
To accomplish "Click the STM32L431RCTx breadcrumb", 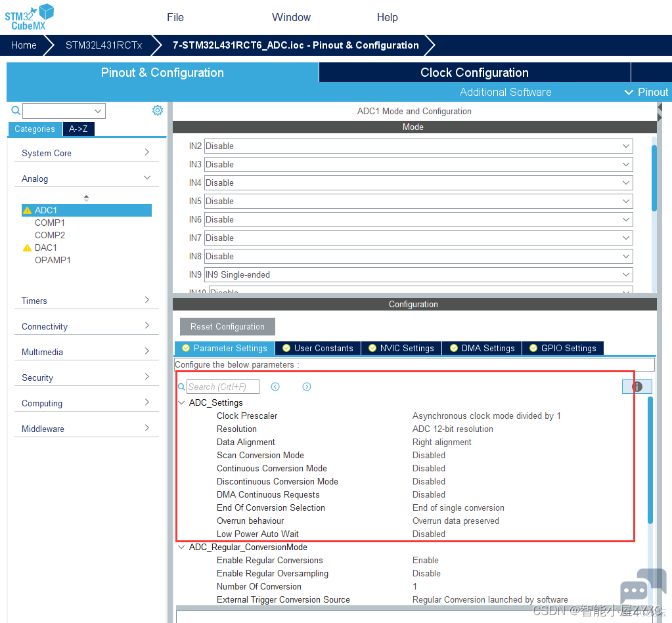I will click(x=104, y=45).
